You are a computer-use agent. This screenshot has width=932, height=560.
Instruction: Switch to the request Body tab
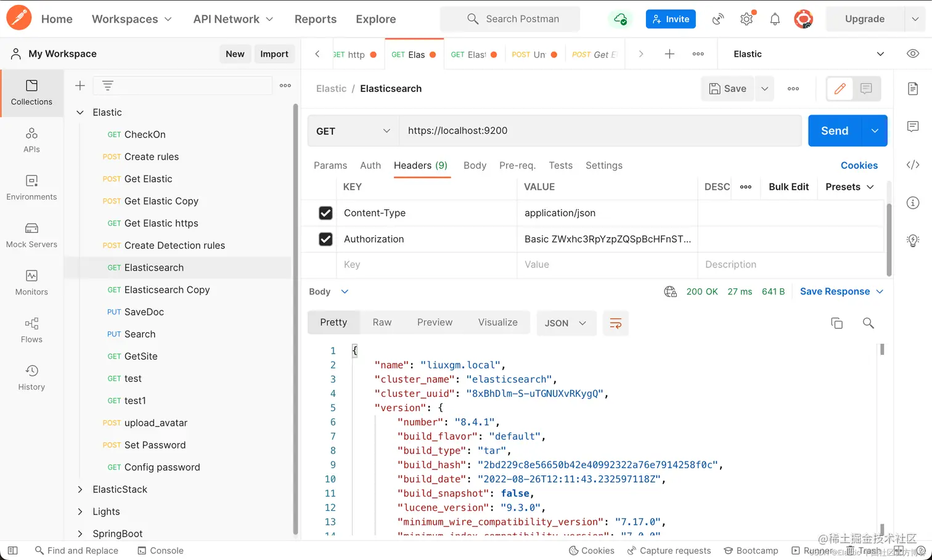click(475, 165)
